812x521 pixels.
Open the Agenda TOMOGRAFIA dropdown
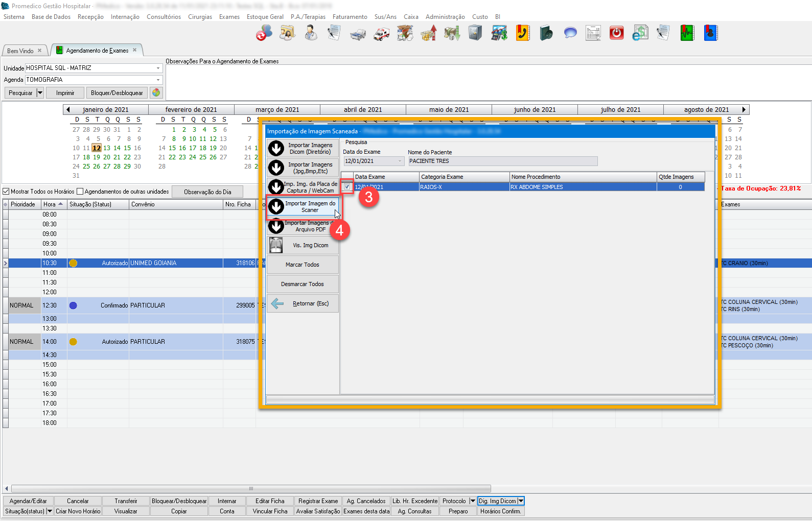[x=158, y=80]
